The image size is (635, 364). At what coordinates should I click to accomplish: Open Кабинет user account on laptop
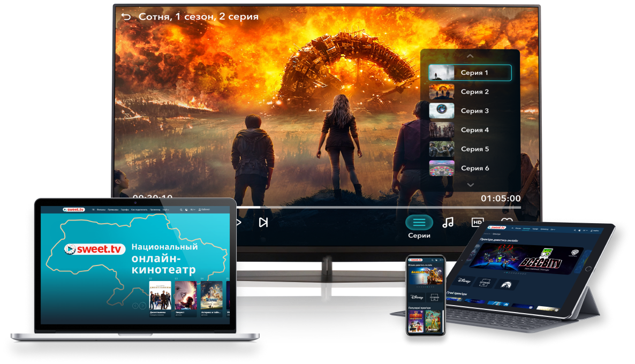204,210
